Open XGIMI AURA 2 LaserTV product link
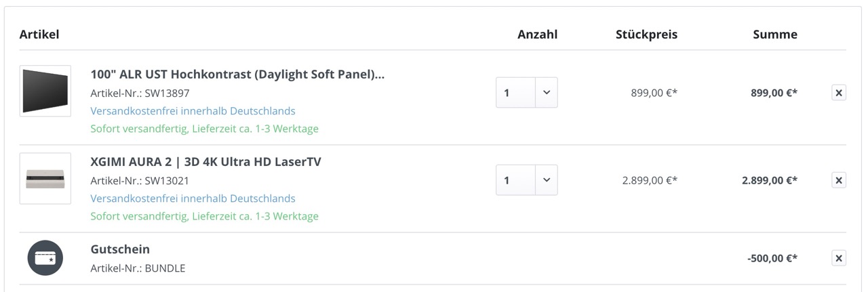Screen dimensions: 868x292 click(205, 162)
